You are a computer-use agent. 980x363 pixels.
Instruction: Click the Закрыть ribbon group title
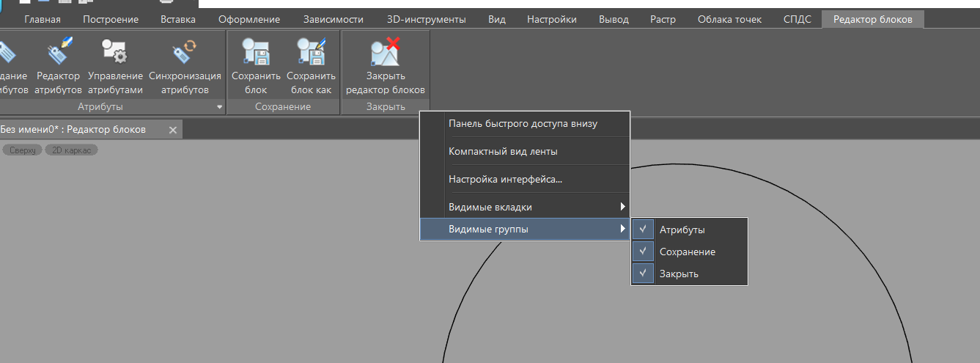[x=386, y=107]
